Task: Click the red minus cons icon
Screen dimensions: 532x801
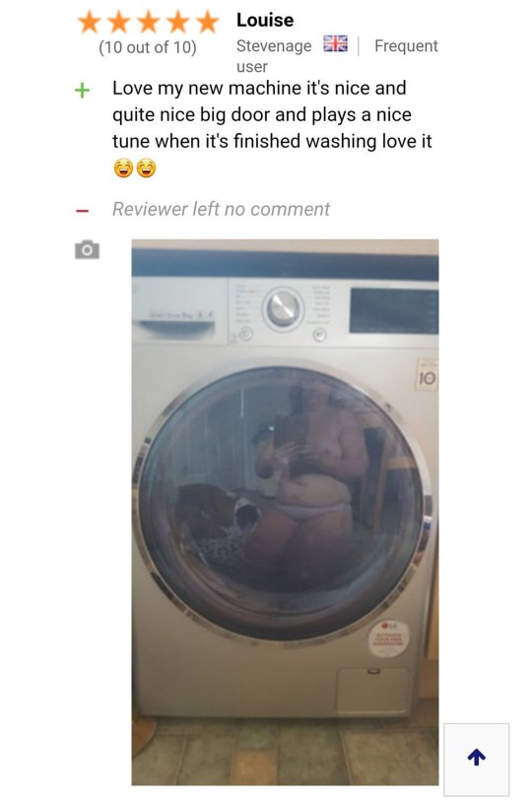Action: [82, 211]
